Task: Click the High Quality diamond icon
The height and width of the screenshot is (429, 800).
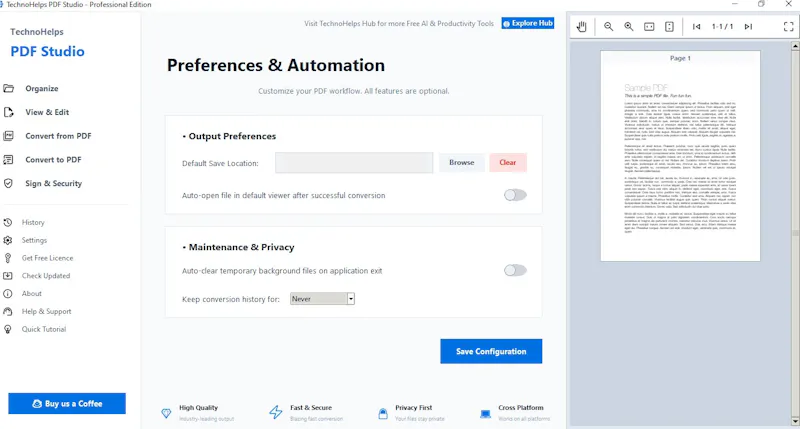Action: tap(166, 413)
